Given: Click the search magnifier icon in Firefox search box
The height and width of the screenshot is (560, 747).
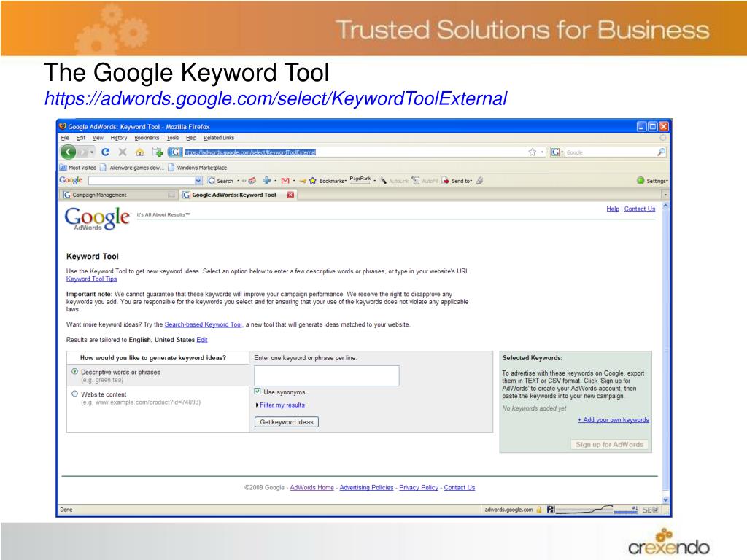Looking at the screenshot, I should 661,152.
